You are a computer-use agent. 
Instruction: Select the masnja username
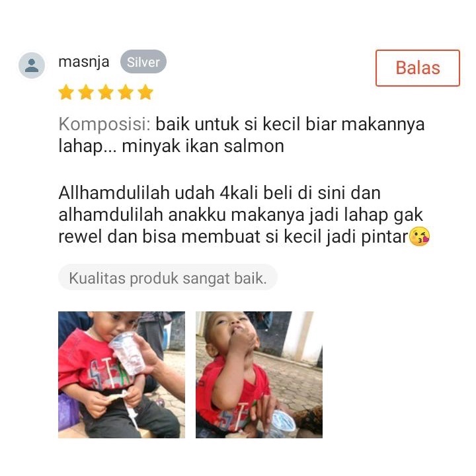[x=84, y=61]
